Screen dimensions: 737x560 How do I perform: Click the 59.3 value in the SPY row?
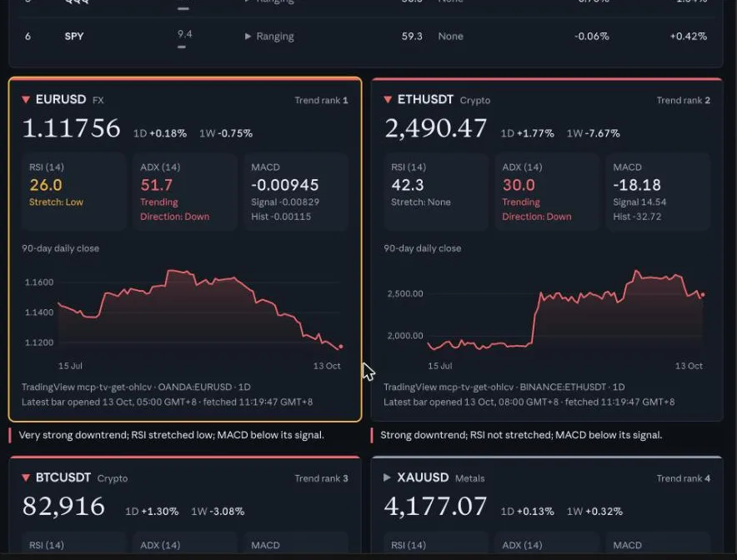point(412,36)
